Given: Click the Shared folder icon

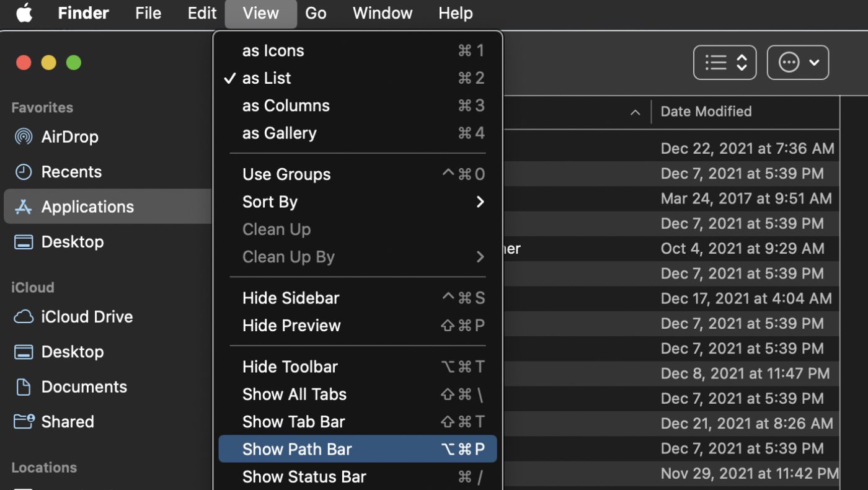Looking at the screenshot, I should click(24, 422).
